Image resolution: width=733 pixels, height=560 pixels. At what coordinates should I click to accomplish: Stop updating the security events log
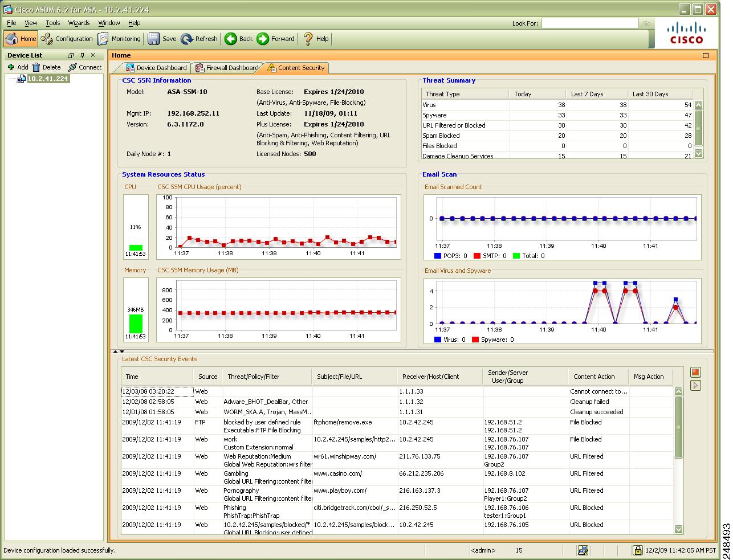[695, 372]
